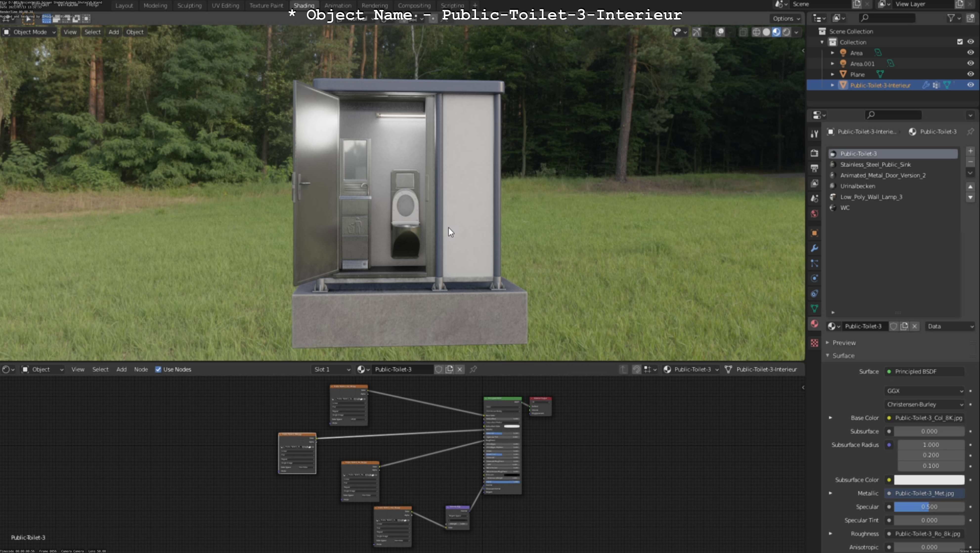Pin the node editor tree
Screen dimensions: 980x553
point(473,369)
